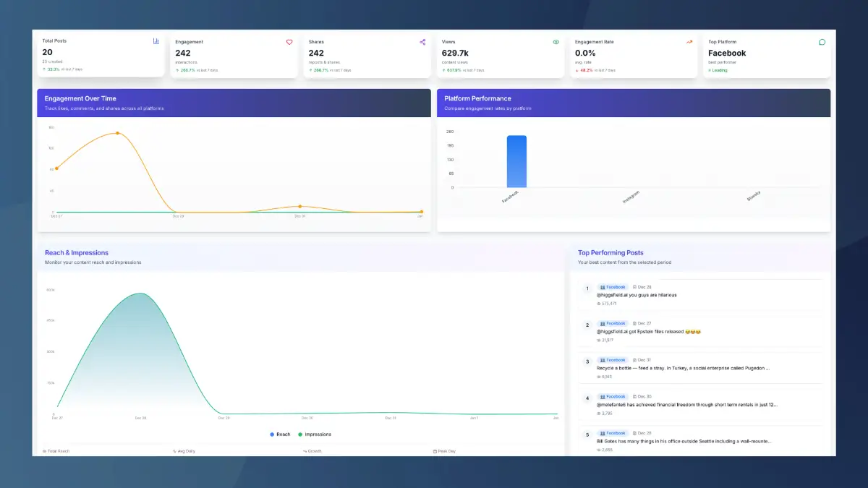Click the Facebook tag on the fourth top post
Image resolution: width=868 pixels, height=488 pixels.
tap(613, 396)
